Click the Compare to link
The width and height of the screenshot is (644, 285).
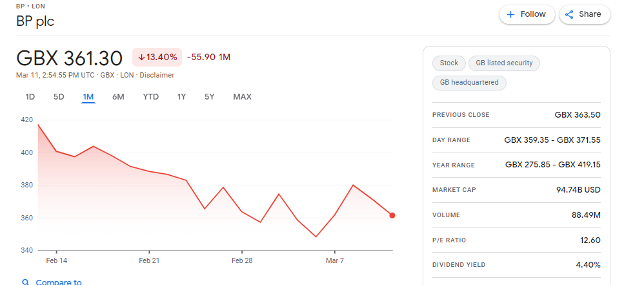[x=59, y=282]
